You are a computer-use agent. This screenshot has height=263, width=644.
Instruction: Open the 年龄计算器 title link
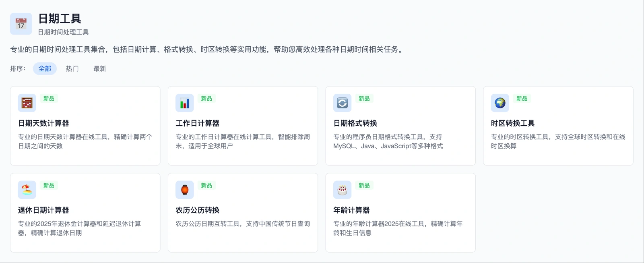pyautogui.click(x=351, y=210)
